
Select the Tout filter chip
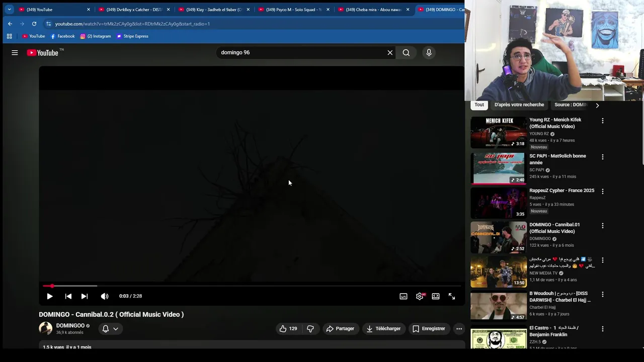click(x=479, y=105)
